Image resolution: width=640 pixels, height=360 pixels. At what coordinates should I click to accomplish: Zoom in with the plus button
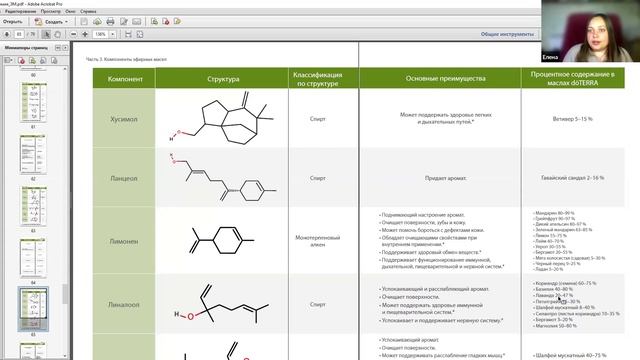point(85,34)
